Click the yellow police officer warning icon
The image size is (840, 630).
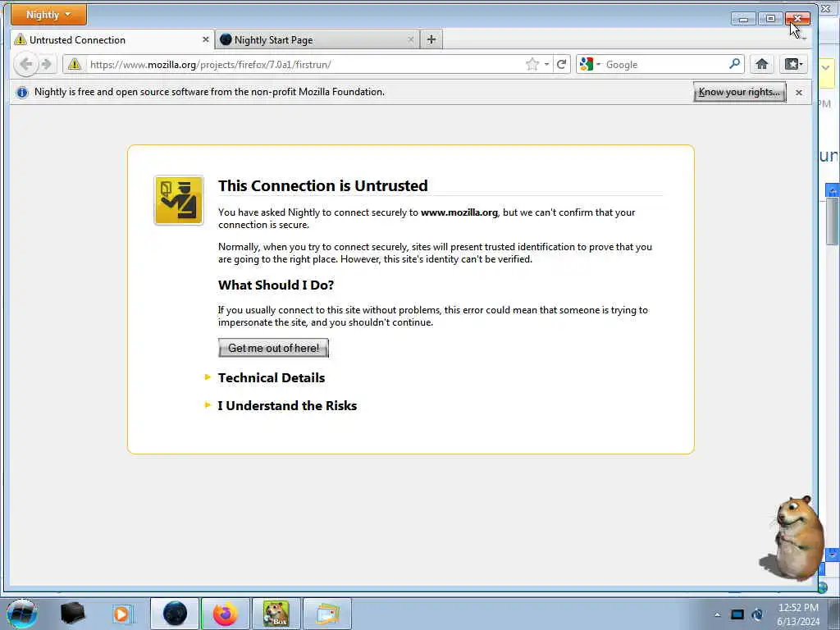tap(178, 200)
